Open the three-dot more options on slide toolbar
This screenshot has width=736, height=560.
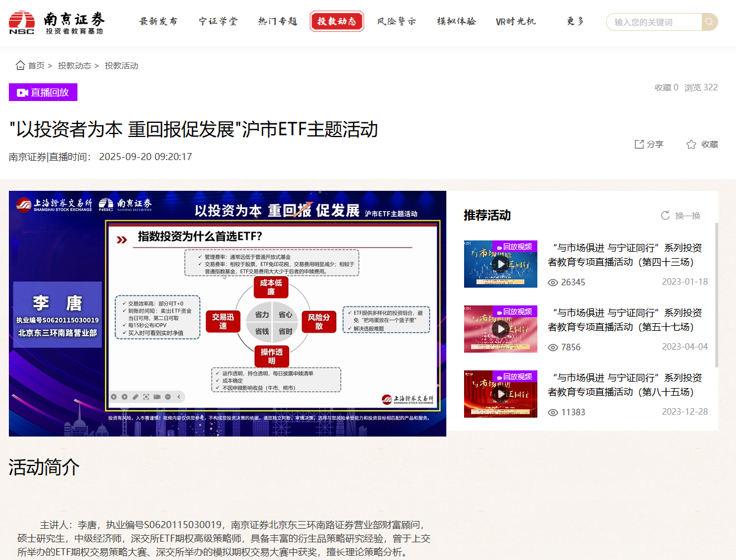tap(168, 397)
